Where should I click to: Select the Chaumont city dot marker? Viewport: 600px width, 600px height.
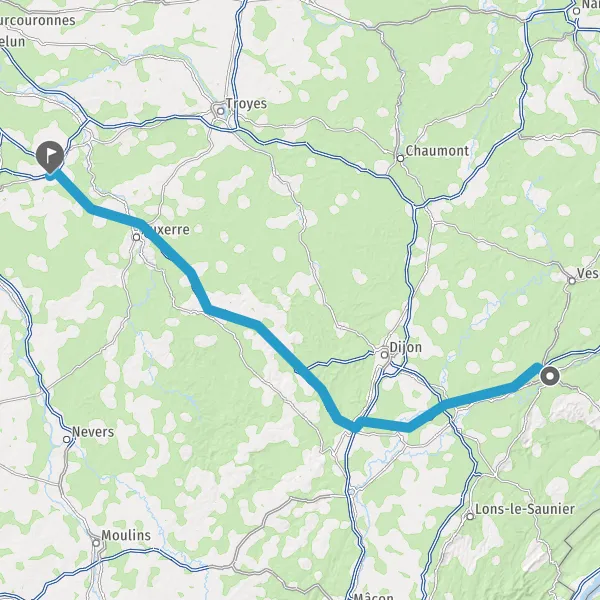[x=400, y=158]
